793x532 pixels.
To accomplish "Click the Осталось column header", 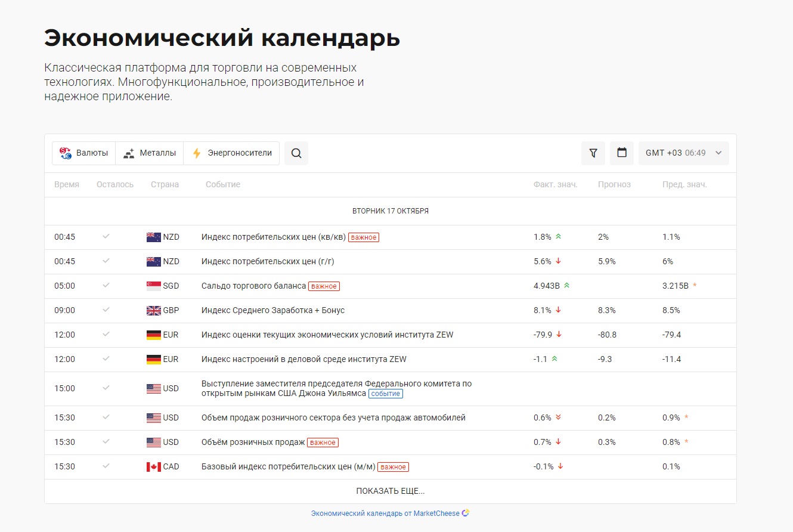I will coord(115,185).
